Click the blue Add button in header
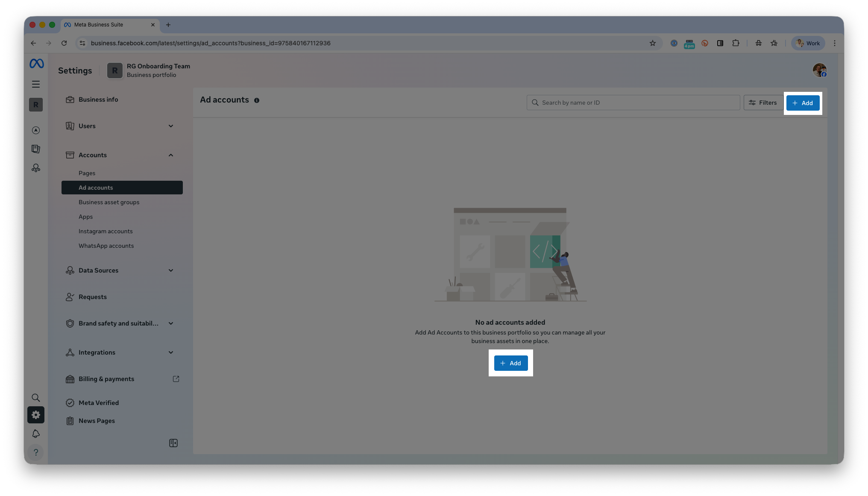 point(803,103)
